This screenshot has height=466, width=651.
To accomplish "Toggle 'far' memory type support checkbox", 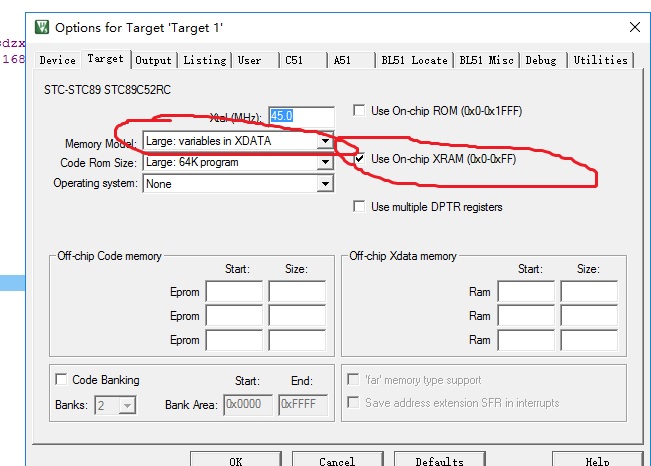I will click(x=353, y=379).
